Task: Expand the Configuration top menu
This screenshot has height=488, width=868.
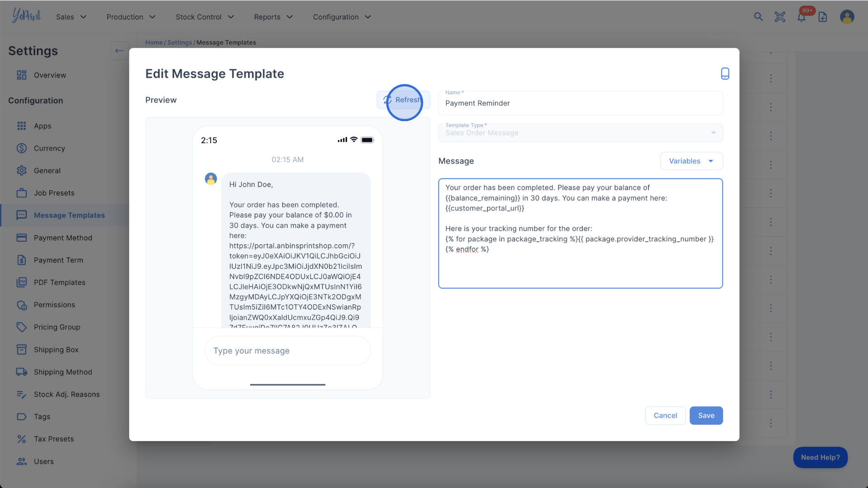Action: [342, 17]
